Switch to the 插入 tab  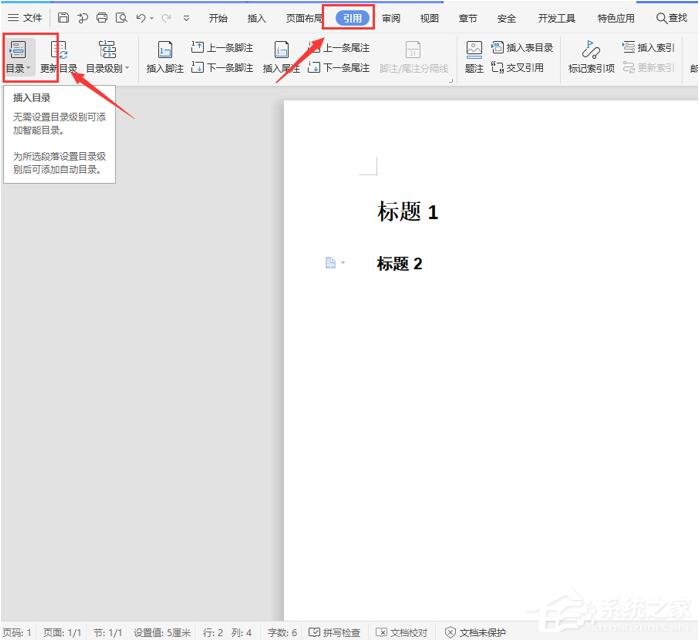click(257, 18)
